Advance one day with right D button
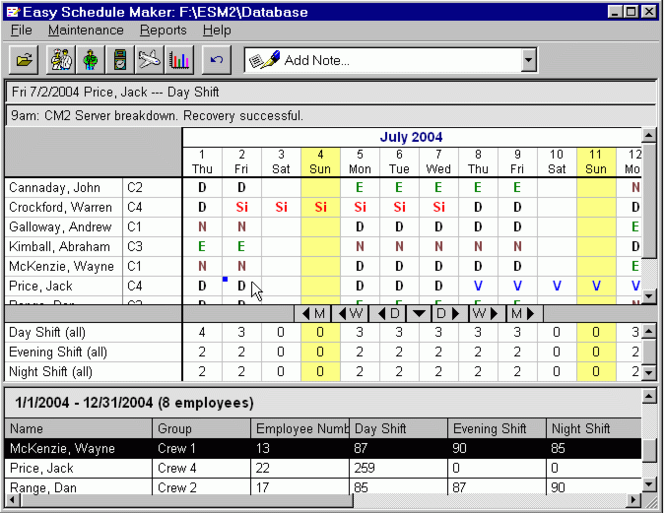Image resolution: width=665 pixels, height=513 pixels. click(450, 314)
